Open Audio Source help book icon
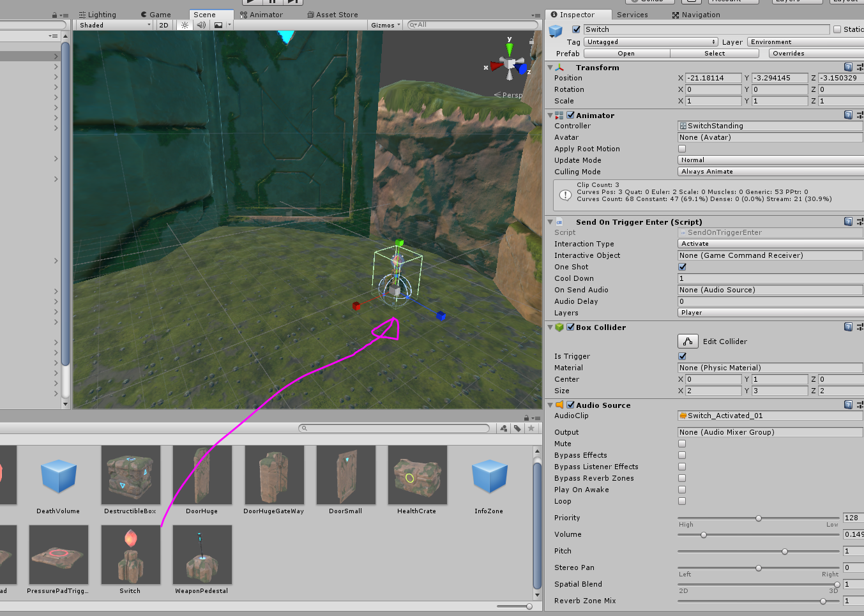Screen dimensions: 864x616 tap(848, 405)
